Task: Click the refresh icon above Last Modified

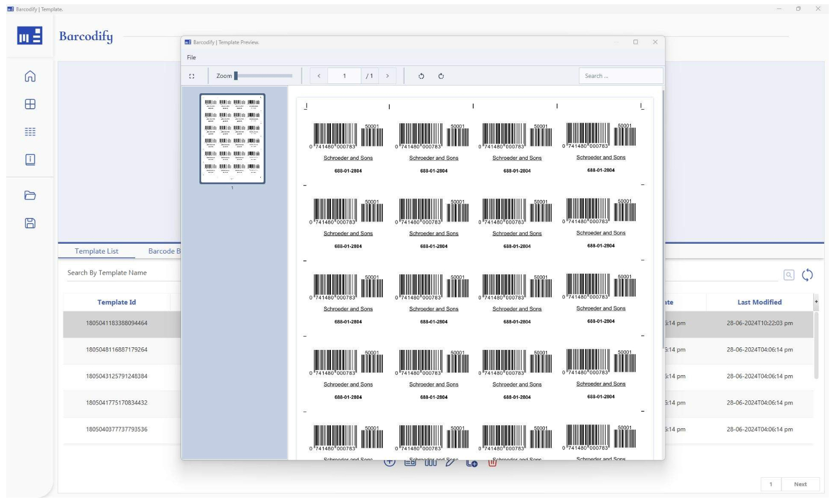Action: (x=807, y=275)
